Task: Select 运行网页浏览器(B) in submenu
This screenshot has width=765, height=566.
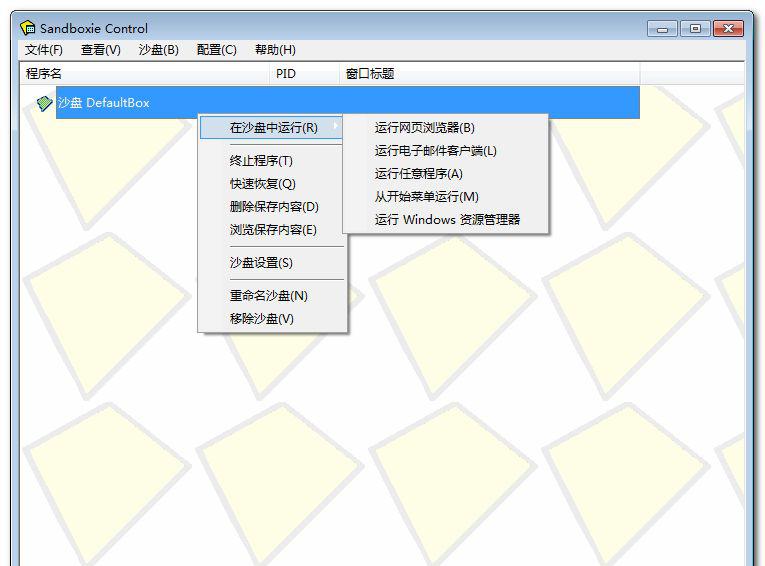Action: pos(445,127)
